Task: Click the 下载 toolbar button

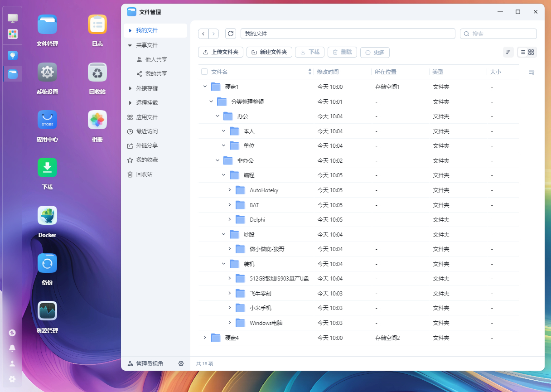Action: [x=310, y=52]
